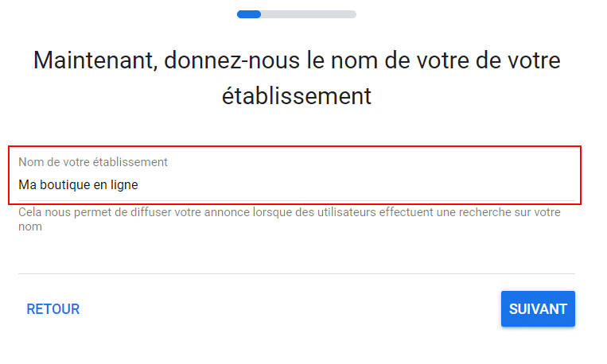Click "Ma" at the start of input text
The height and width of the screenshot is (364, 607).
(26, 185)
